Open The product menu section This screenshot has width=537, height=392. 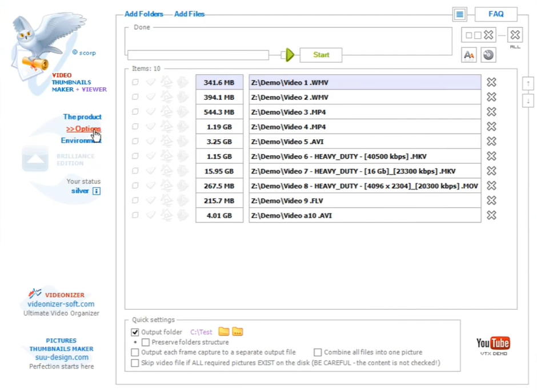click(82, 116)
